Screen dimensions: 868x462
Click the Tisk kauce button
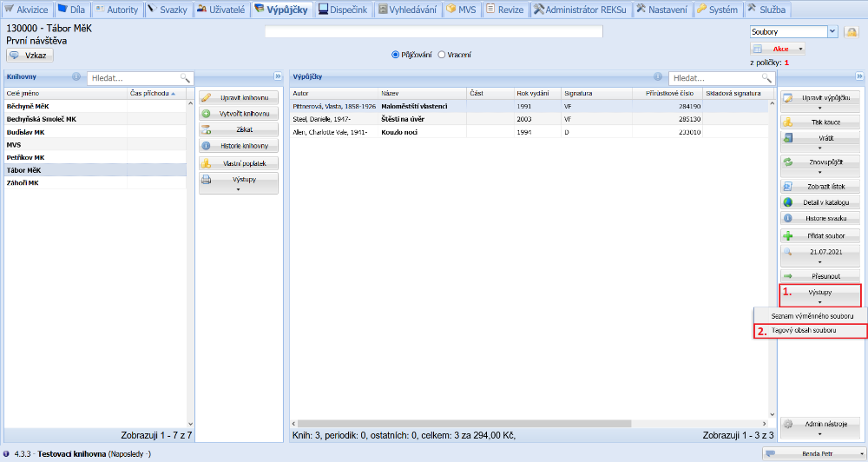[820, 122]
